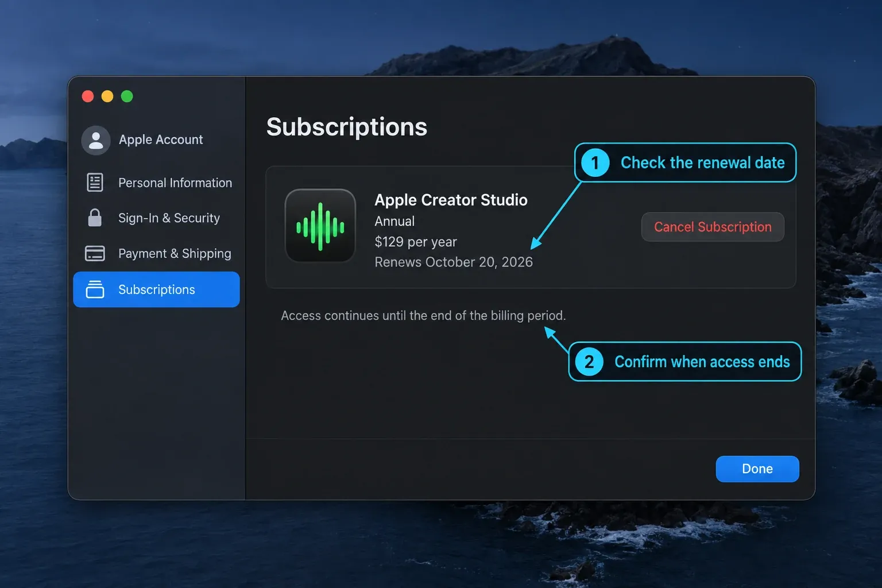Viewport: 882px width, 588px height.
Task: Minimize the window with the yellow button
Action: click(x=107, y=96)
